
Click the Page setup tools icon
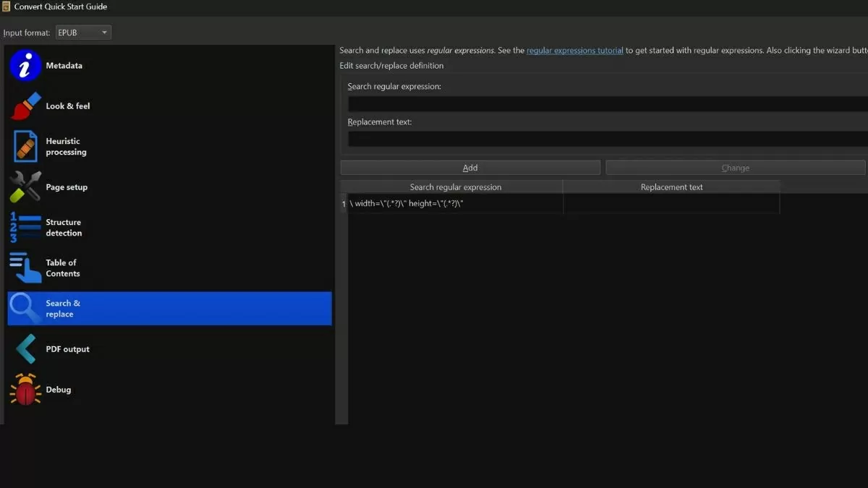[x=25, y=187]
